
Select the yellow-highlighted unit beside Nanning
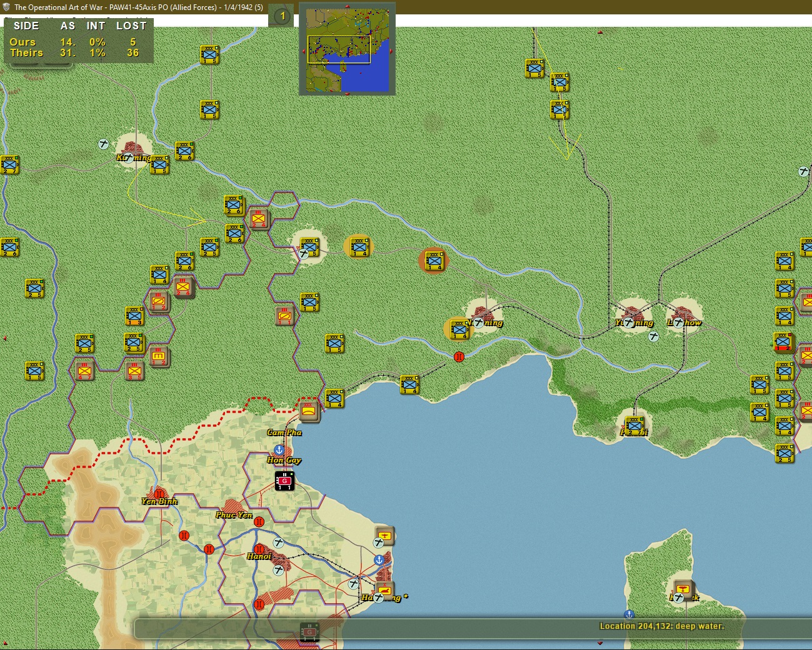[459, 329]
